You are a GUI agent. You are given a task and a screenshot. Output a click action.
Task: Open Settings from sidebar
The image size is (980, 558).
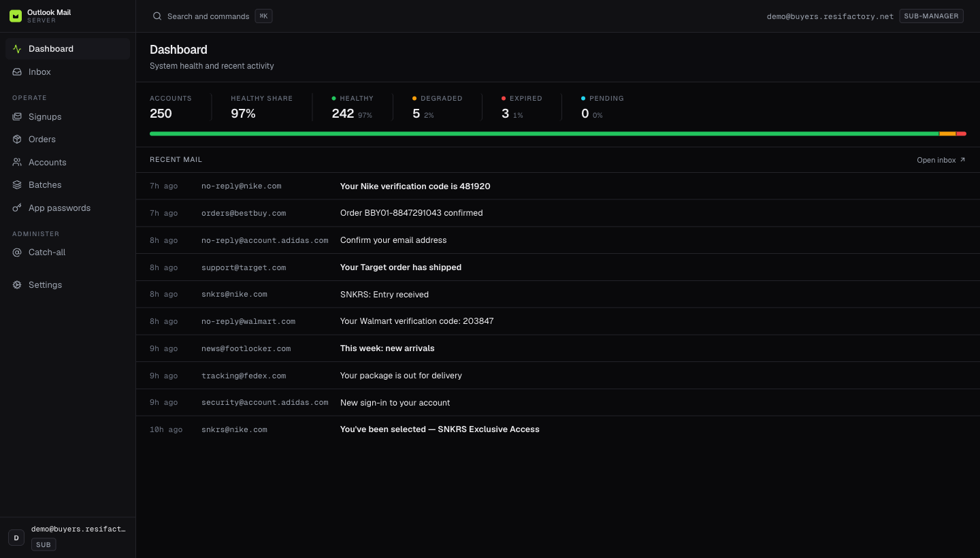coord(67,285)
